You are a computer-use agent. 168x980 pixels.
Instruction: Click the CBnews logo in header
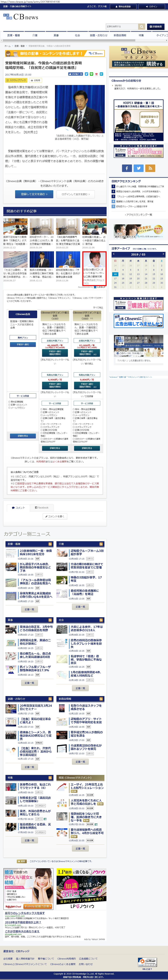21,17
